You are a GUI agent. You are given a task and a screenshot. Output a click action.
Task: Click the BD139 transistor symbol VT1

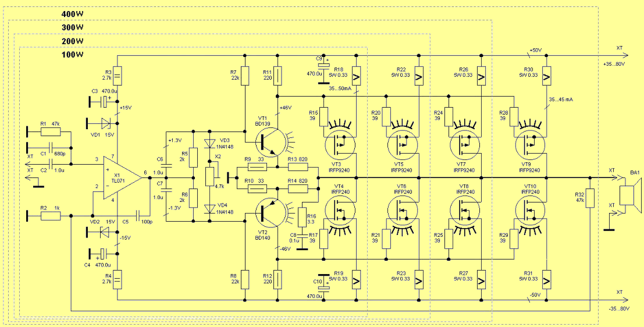click(271, 143)
